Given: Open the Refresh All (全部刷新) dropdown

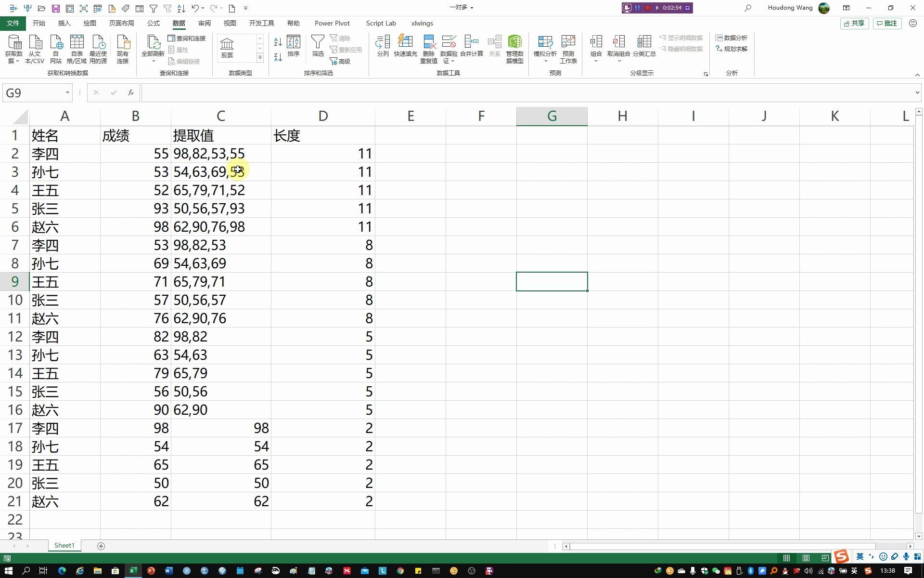Looking at the screenshot, I should click(153, 61).
